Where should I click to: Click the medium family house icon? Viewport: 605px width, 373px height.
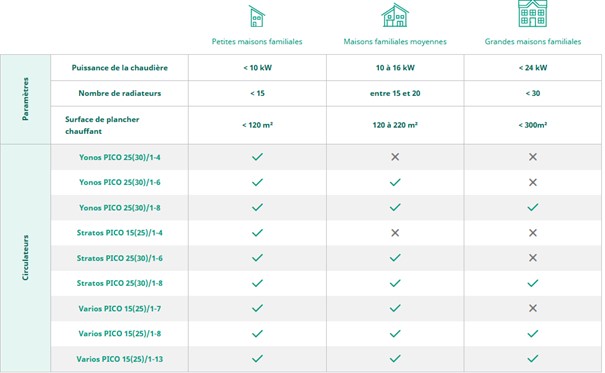[x=395, y=15]
